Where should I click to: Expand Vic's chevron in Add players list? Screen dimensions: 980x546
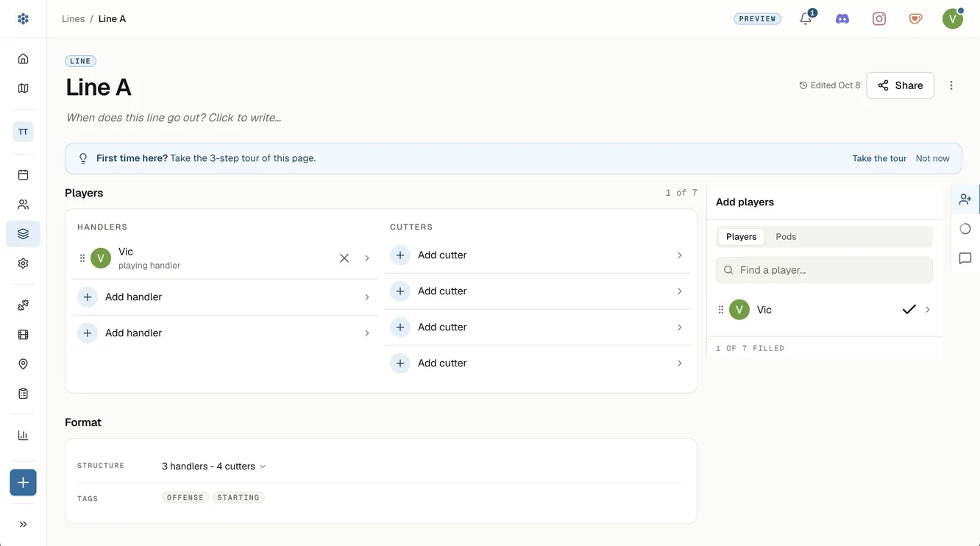click(928, 310)
